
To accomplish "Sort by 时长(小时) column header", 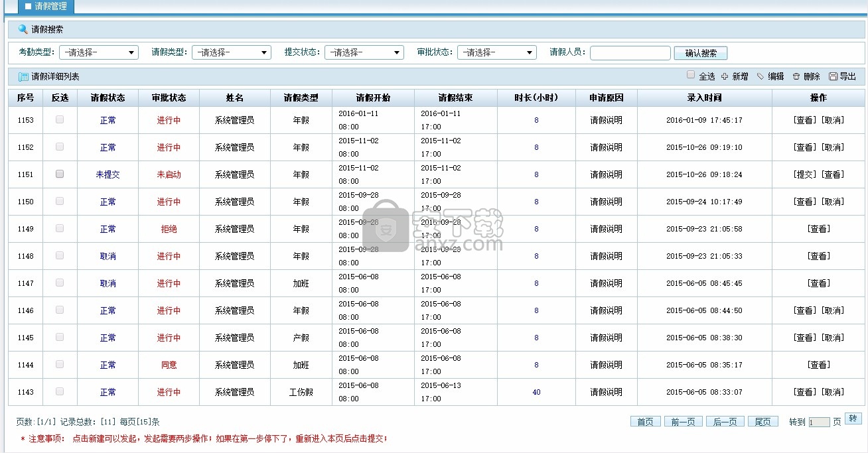I will pos(536,97).
